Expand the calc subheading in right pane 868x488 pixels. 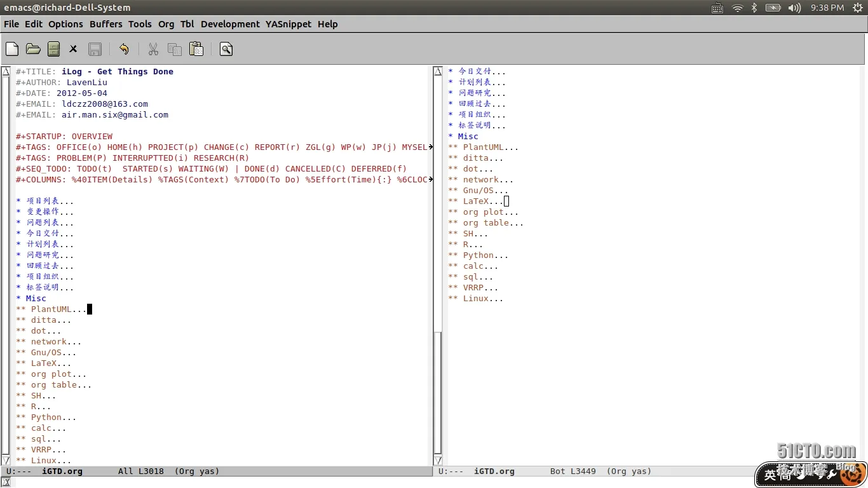[473, 266]
